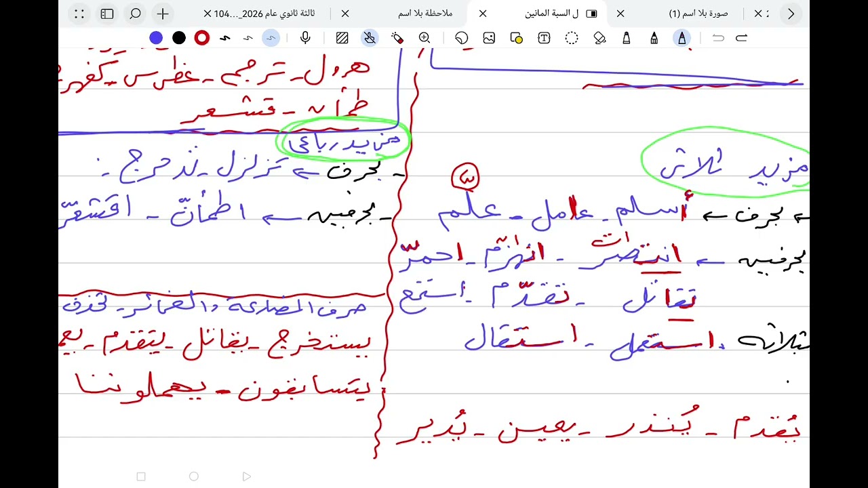The width and height of the screenshot is (868, 488).
Task: Select the laser pointer tool
Action: (x=397, y=38)
